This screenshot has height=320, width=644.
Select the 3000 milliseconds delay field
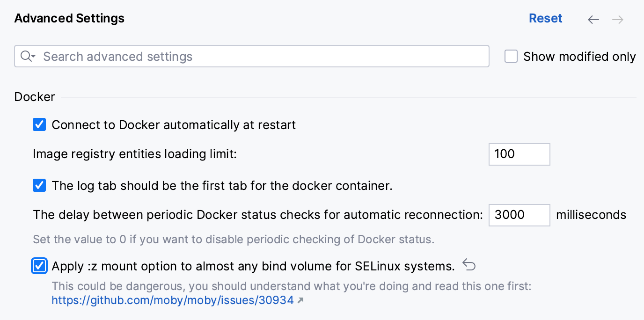coord(519,215)
